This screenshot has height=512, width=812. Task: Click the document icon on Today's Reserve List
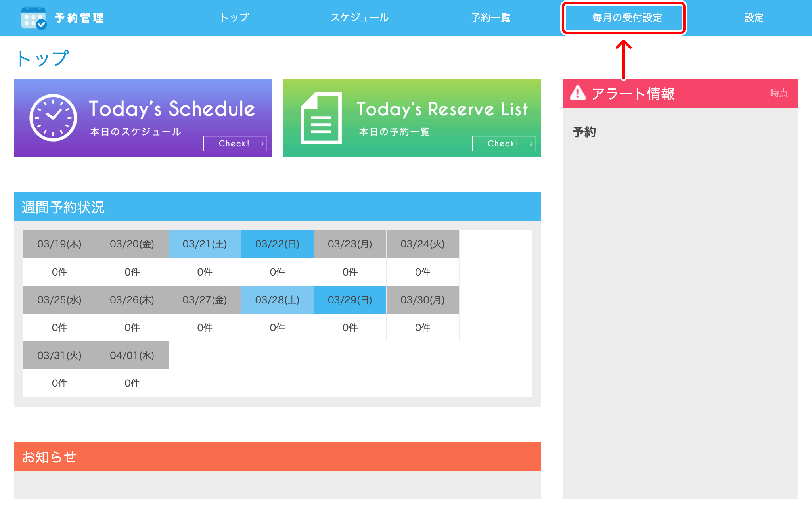coord(321,118)
